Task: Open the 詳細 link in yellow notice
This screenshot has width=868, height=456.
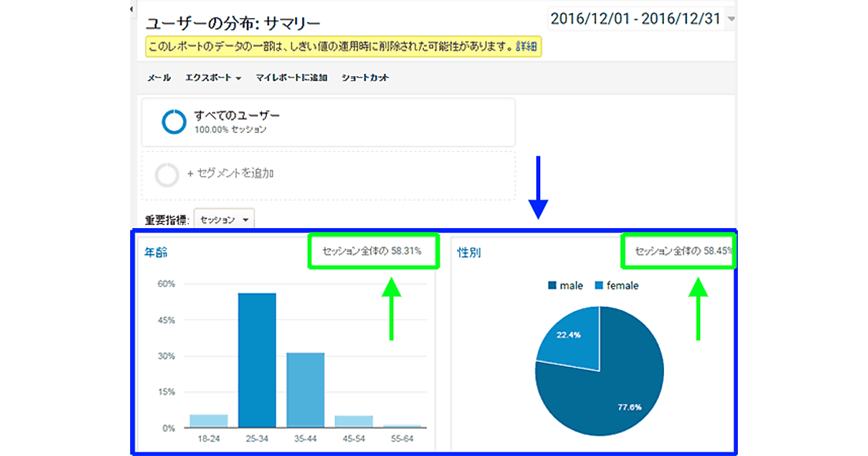Action: click(527, 46)
